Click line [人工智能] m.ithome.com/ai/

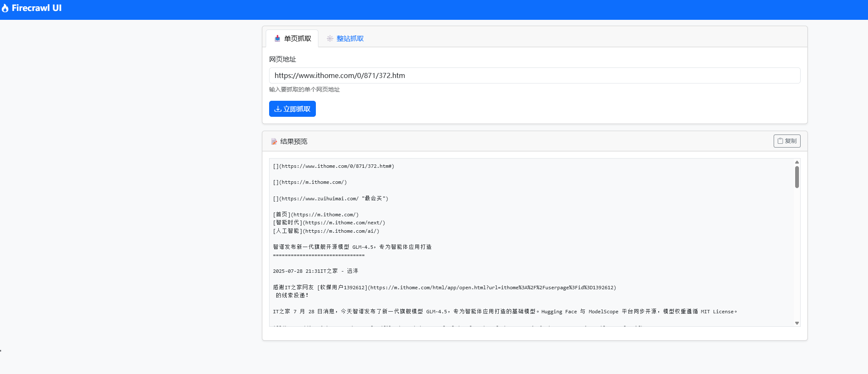(x=326, y=231)
